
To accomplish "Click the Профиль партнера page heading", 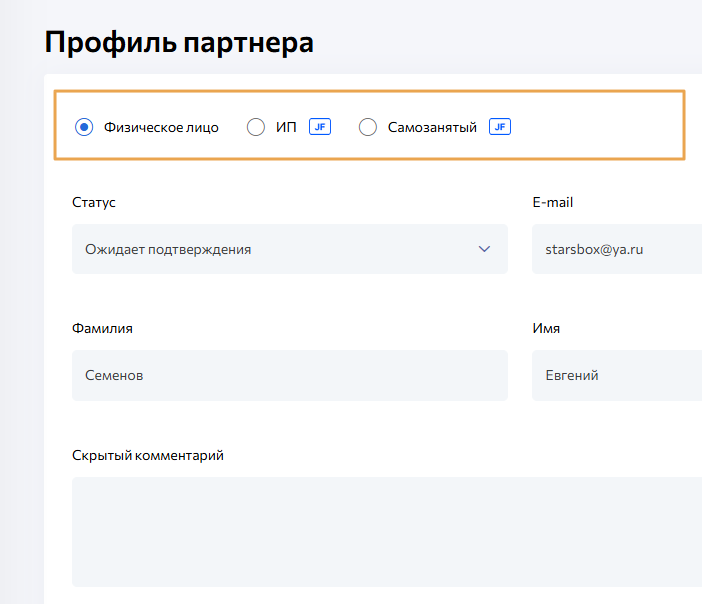I will tap(180, 43).
